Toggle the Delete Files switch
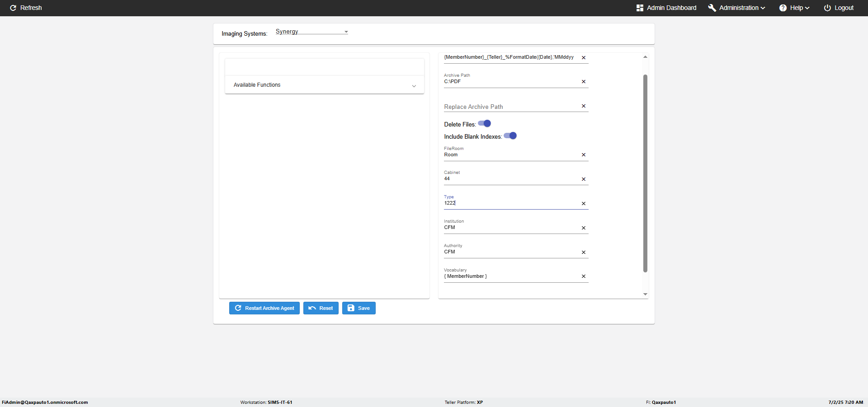This screenshot has height=407, width=868. click(485, 124)
